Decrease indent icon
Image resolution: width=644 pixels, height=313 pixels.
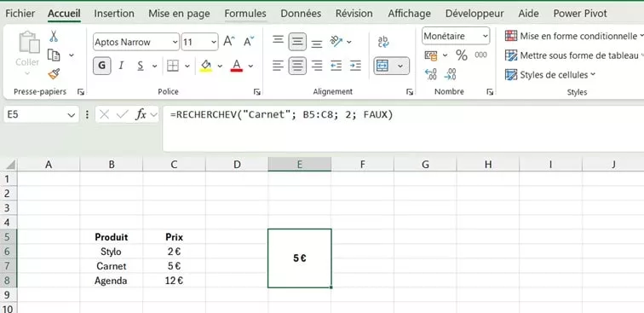coord(336,66)
